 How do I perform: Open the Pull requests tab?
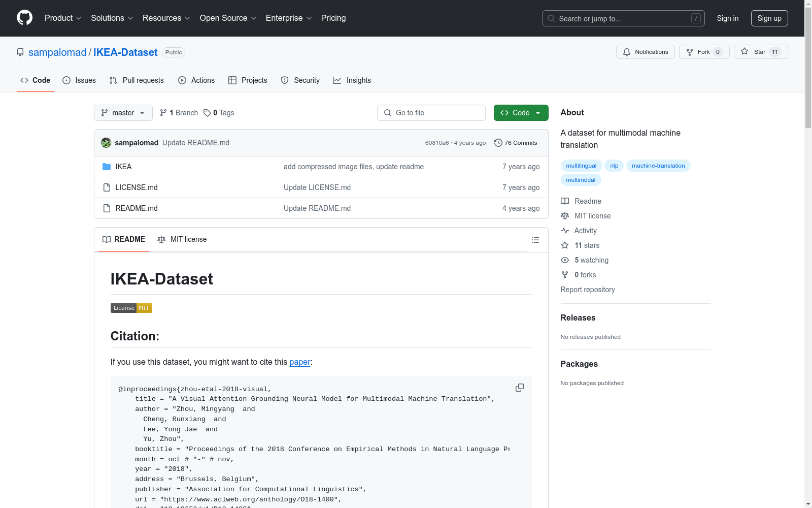(x=137, y=80)
